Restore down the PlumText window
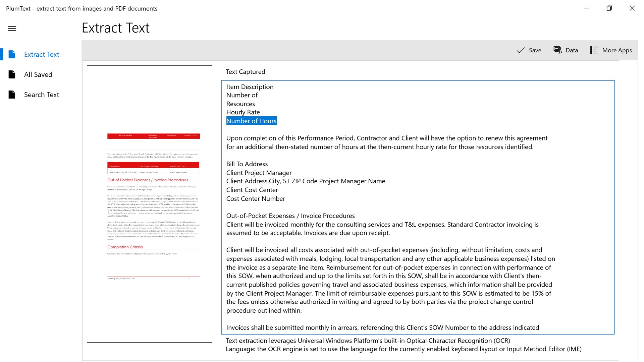 (x=609, y=8)
